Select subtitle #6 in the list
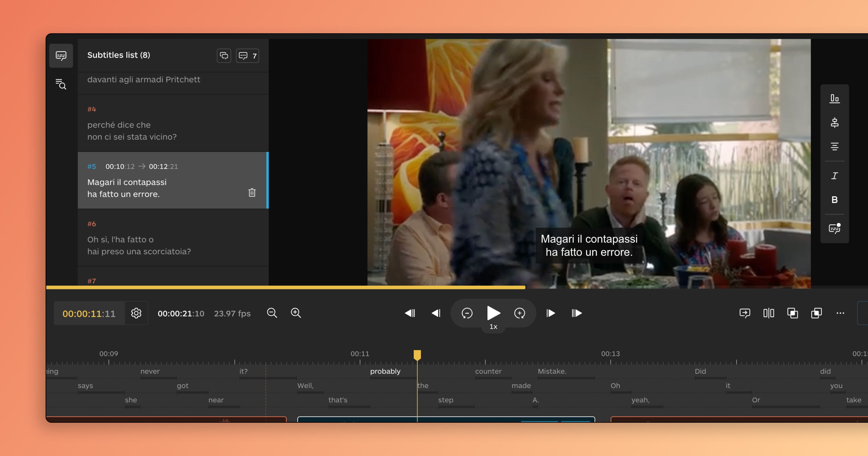Image resolution: width=868 pixels, height=456 pixels. coord(173,238)
